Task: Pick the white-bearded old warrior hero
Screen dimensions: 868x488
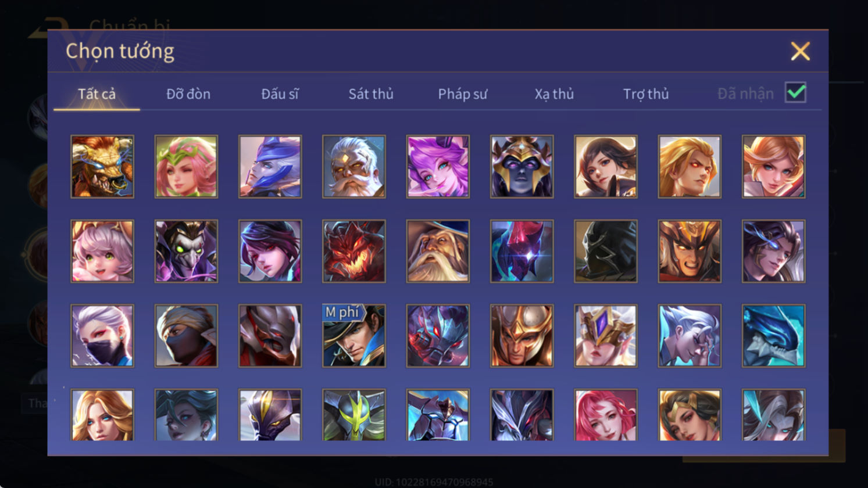Action: click(353, 167)
